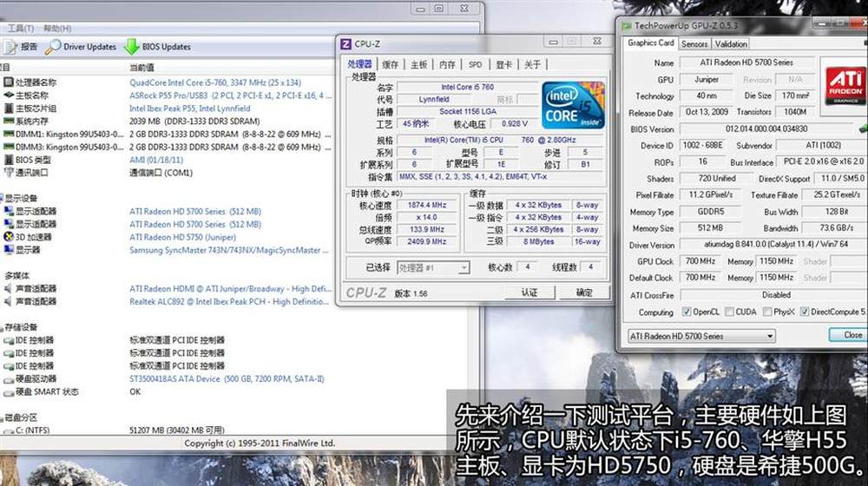Click the ATI Radeon logo in GPU-Z

tap(845, 85)
